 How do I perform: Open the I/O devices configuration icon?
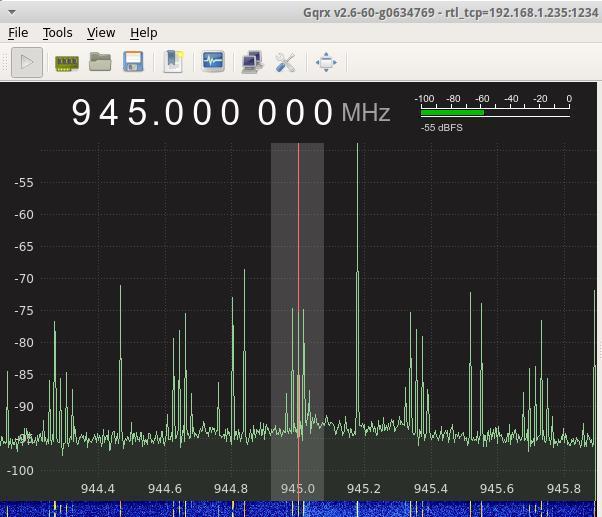pyautogui.click(x=66, y=62)
